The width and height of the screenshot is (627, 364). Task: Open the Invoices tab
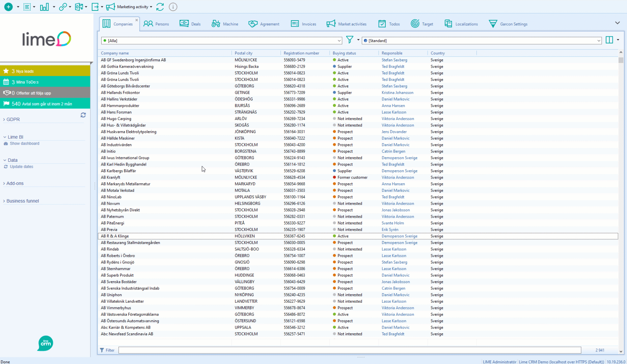click(x=303, y=24)
